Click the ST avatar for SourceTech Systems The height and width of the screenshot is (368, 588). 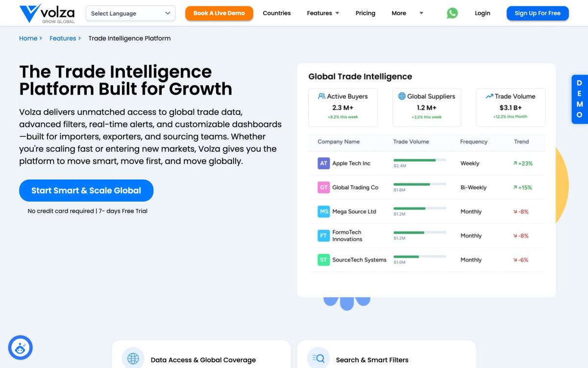click(x=323, y=260)
